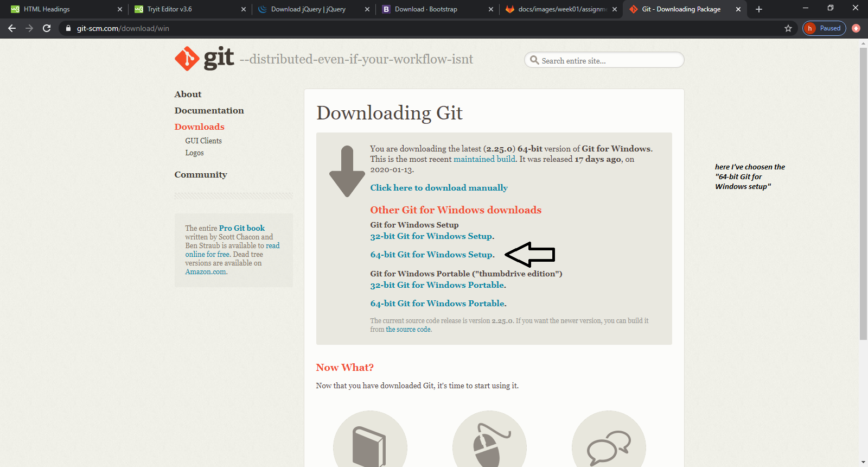The width and height of the screenshot is (868, 467).
Task: Click the git logo in the header
Action: click(204, 59)
